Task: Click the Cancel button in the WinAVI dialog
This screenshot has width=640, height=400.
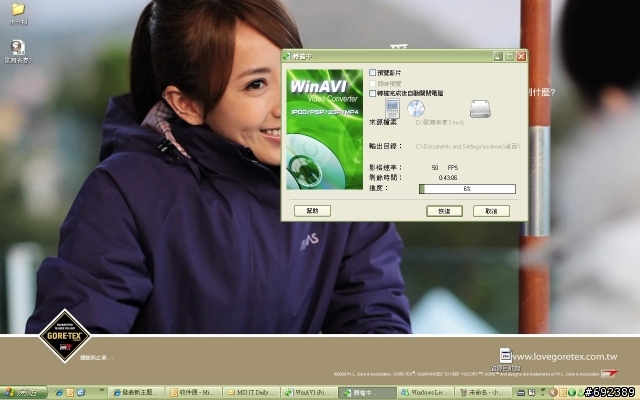Action: point(491,211)
